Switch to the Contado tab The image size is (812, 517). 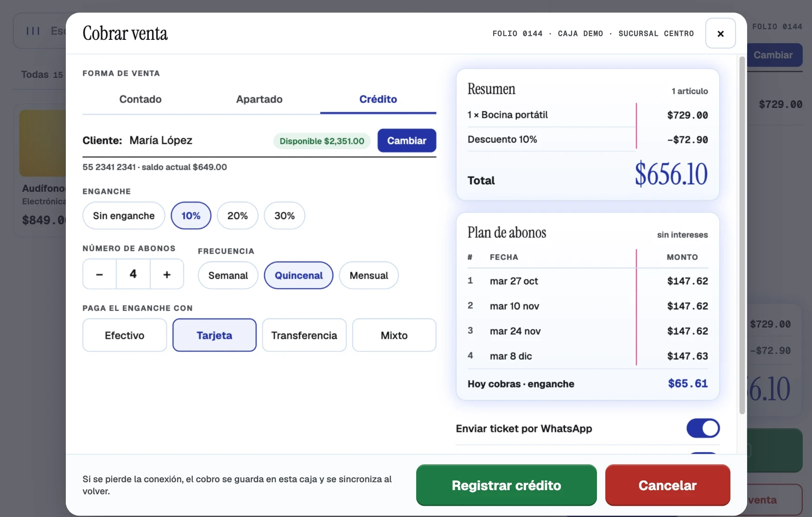coord(140,99)
